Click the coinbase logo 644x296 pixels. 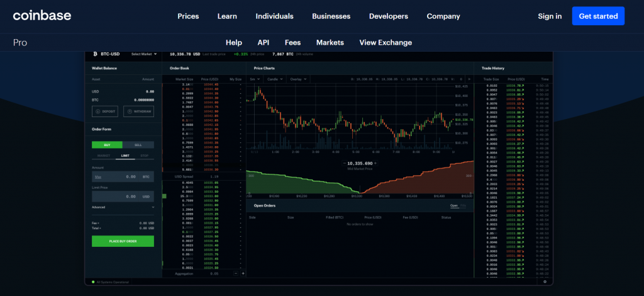click(x=42, y=16)
